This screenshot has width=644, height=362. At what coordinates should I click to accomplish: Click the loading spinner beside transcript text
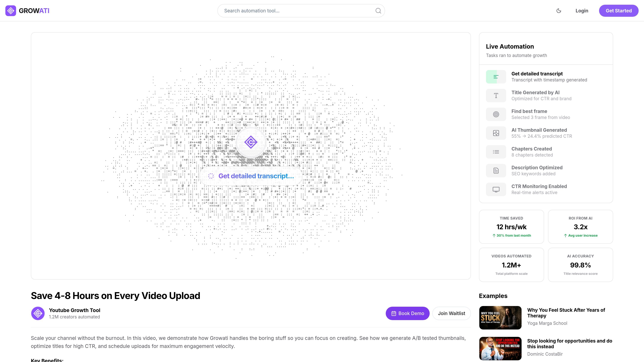pos(211,176)
